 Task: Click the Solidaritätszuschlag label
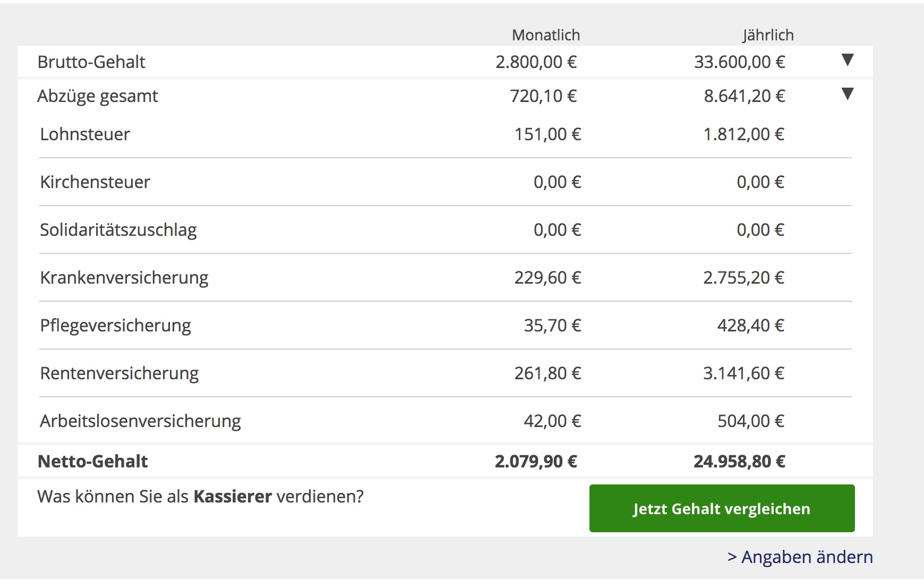tap(118, 230)
